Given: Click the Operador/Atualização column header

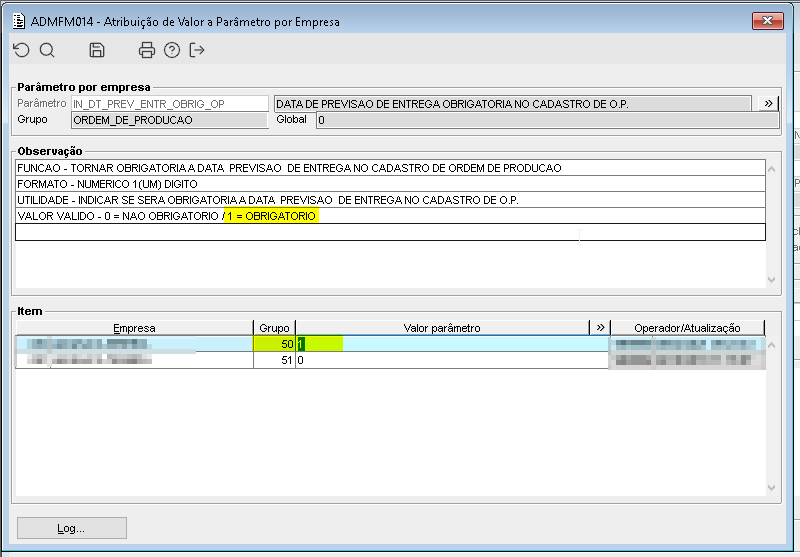Looking at the screenshot, I should click(687, 328).
